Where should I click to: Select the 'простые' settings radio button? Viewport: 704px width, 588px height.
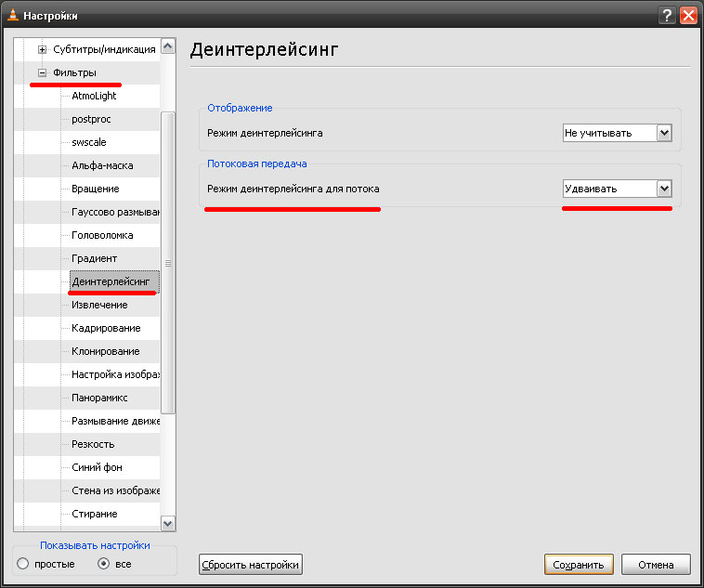[23, 563]
